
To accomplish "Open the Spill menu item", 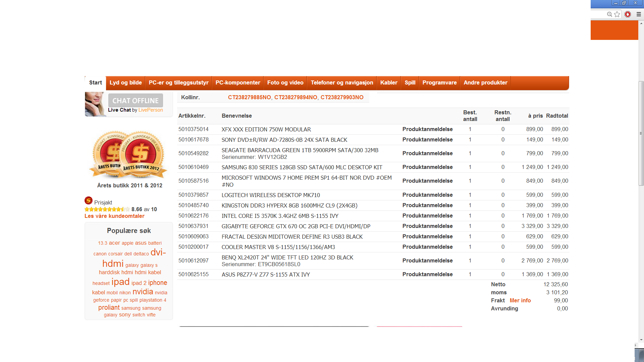I will point(410,83).
